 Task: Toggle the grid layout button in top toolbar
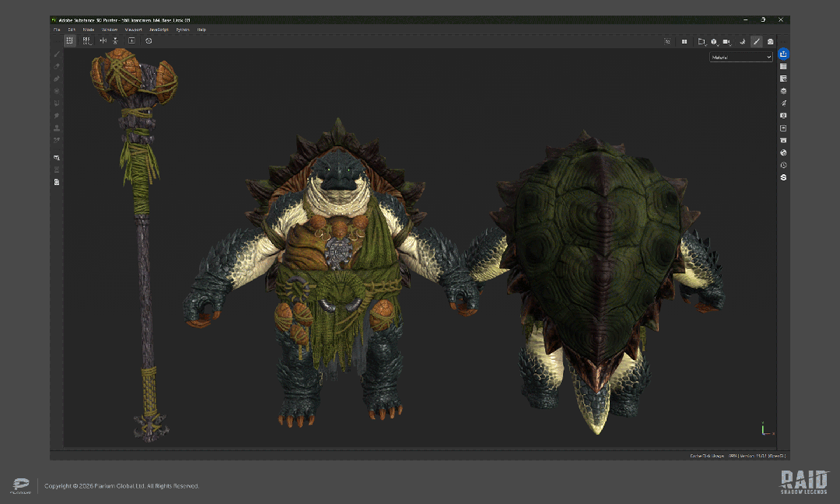coord(70,40)
